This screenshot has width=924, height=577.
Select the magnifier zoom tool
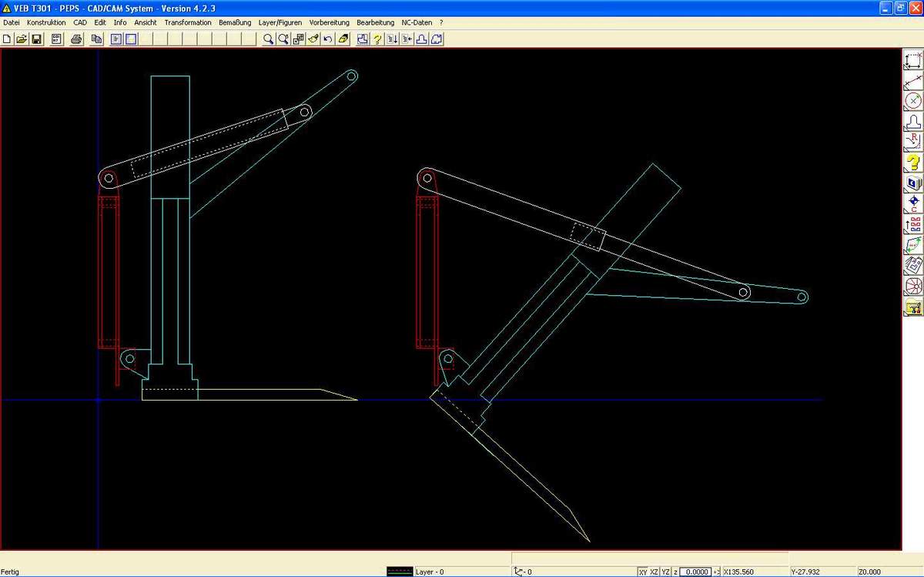click(x=268, y=39)
